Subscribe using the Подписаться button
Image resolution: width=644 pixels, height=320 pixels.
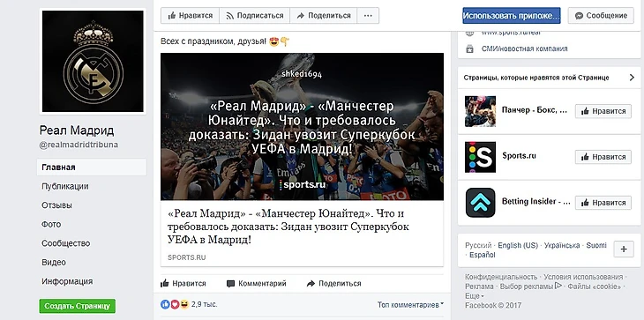pyautogui.click(x=254, y=16)
